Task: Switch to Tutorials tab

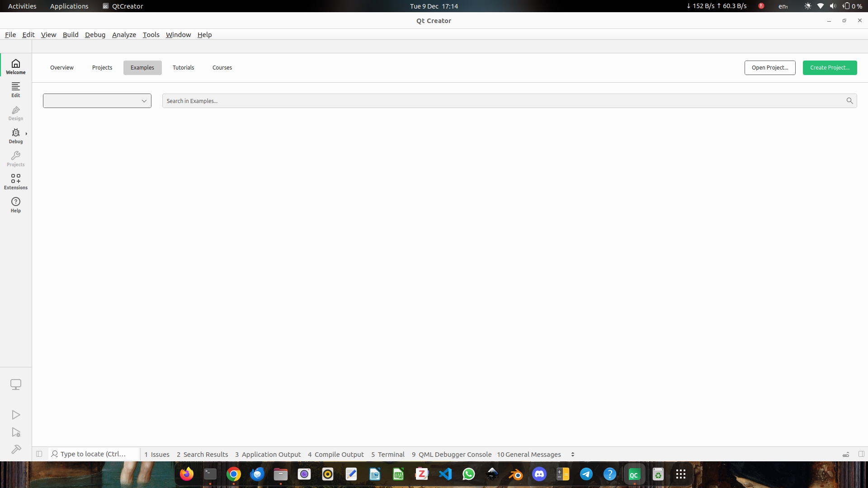Action: [183, 68]
